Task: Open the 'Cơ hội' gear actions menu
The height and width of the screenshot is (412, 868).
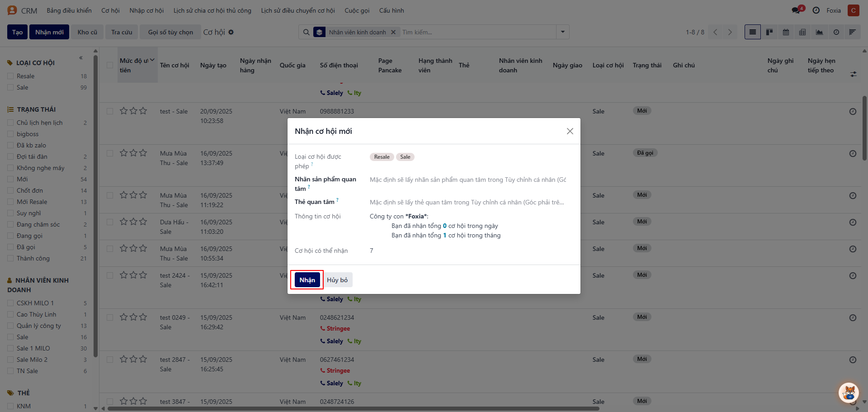Action: coord(231,32)
